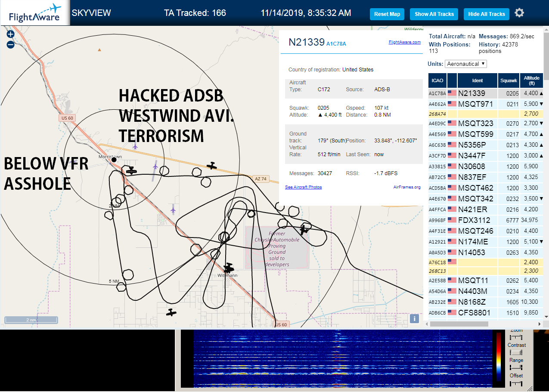
Task: Select the black aircraft on the AZ 74 road
Action: 211,165
